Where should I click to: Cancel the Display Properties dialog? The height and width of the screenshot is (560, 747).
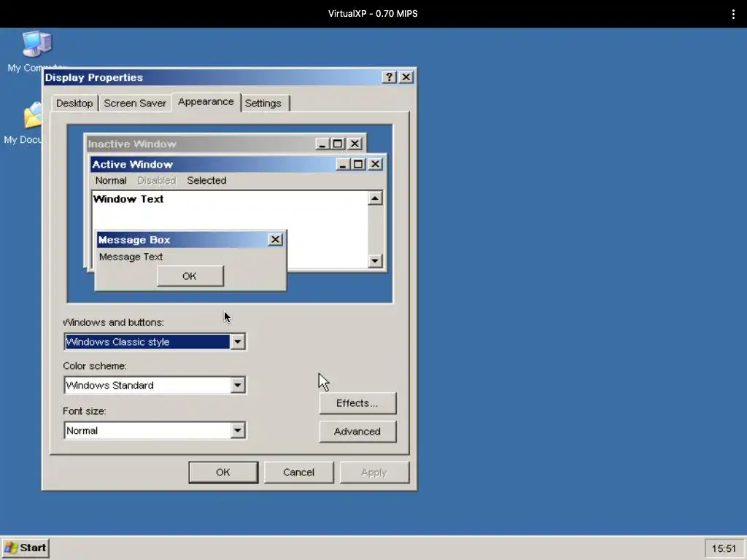point(298,472)
